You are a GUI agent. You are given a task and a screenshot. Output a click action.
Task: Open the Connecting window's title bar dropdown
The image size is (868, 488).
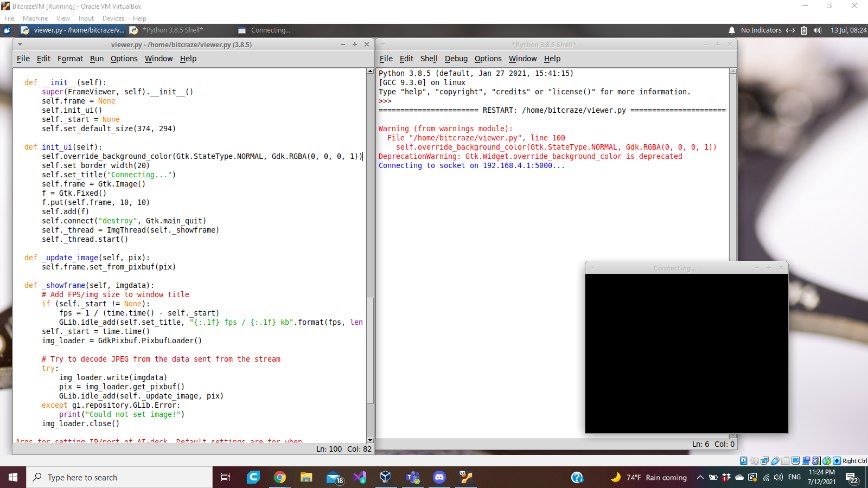click(593, 268)
